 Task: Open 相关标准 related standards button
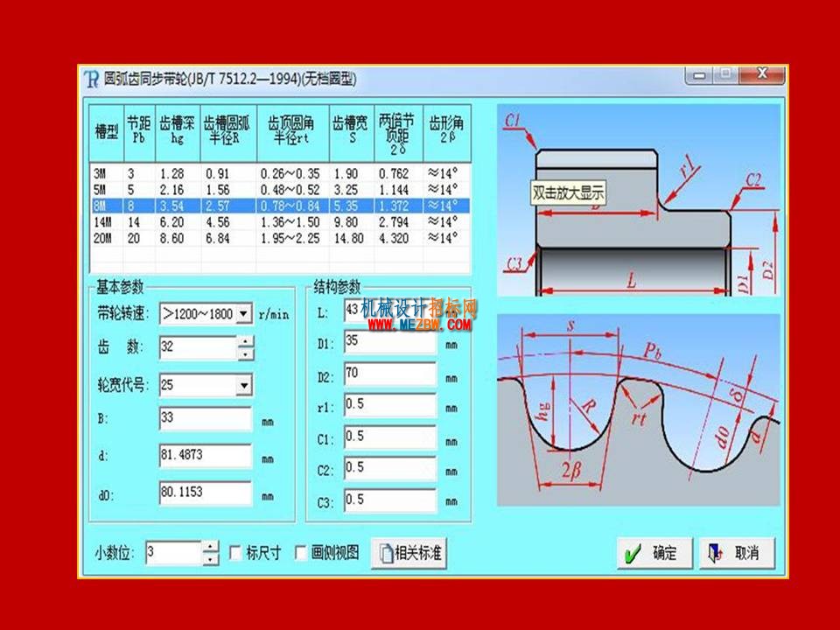click(409, 553)
